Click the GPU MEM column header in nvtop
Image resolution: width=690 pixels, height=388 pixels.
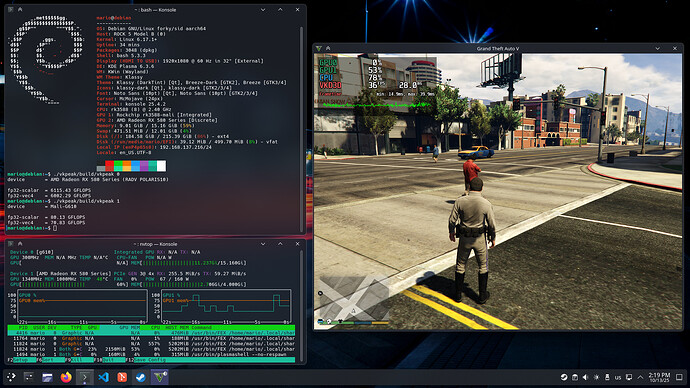[129, 328]
